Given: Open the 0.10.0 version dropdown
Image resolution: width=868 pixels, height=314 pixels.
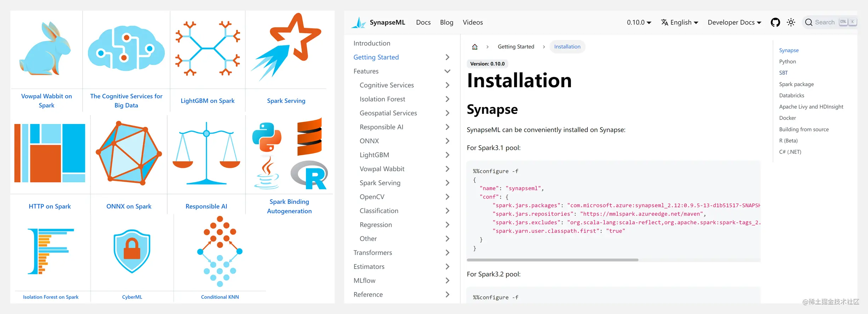Looking at the screenshot, I should coord(639,22).
